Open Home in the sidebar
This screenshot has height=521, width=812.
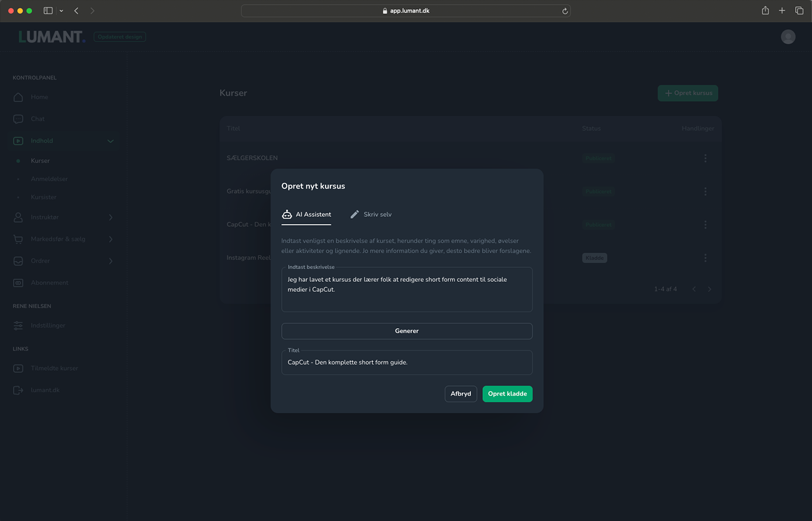(39, 97)
